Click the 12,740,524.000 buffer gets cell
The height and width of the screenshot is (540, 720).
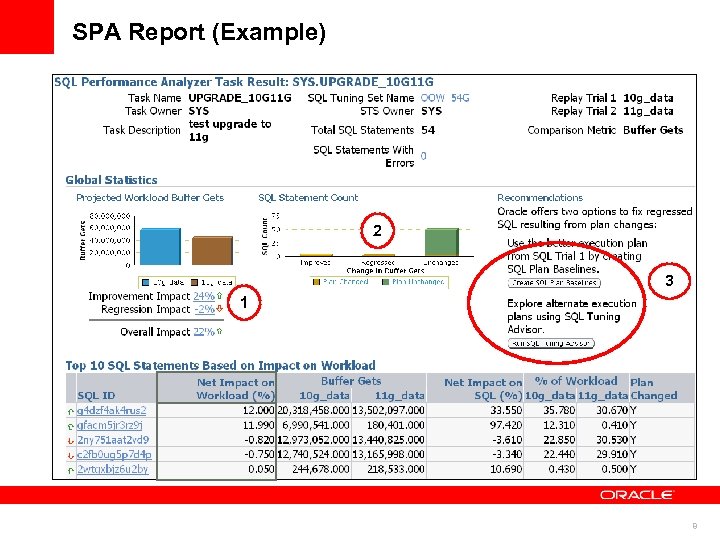point(313,455)
